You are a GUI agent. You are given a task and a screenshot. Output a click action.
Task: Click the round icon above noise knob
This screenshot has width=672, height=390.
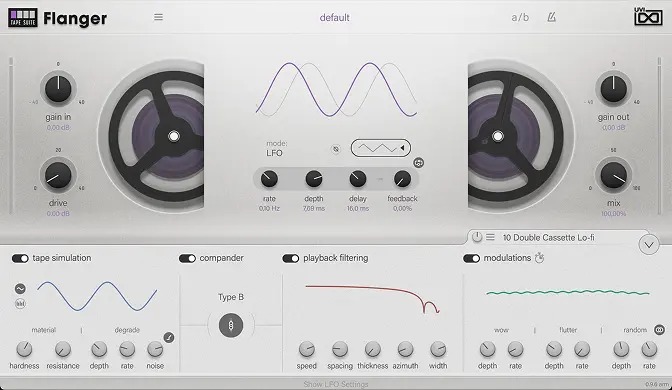click(x=169, y=338)
